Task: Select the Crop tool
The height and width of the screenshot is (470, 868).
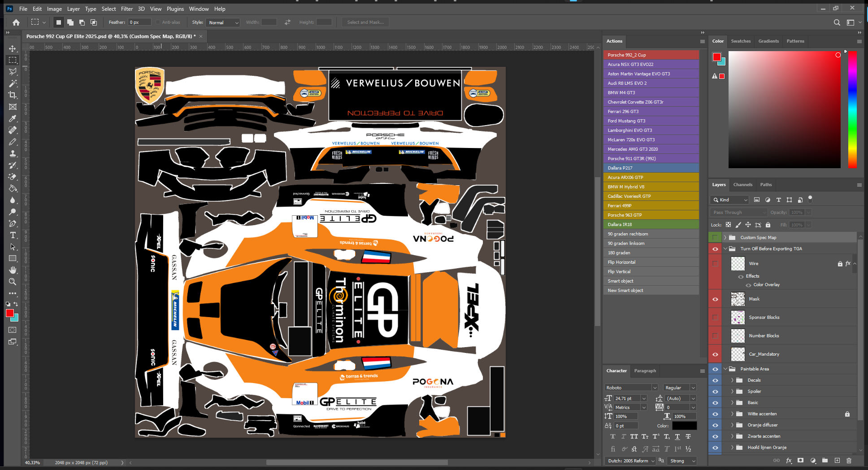Action: [x=13, y=95]
